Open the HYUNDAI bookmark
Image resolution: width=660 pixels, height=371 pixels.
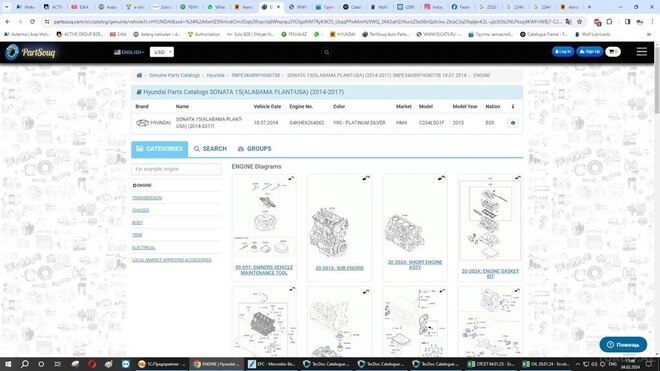[x=342, y=34]
